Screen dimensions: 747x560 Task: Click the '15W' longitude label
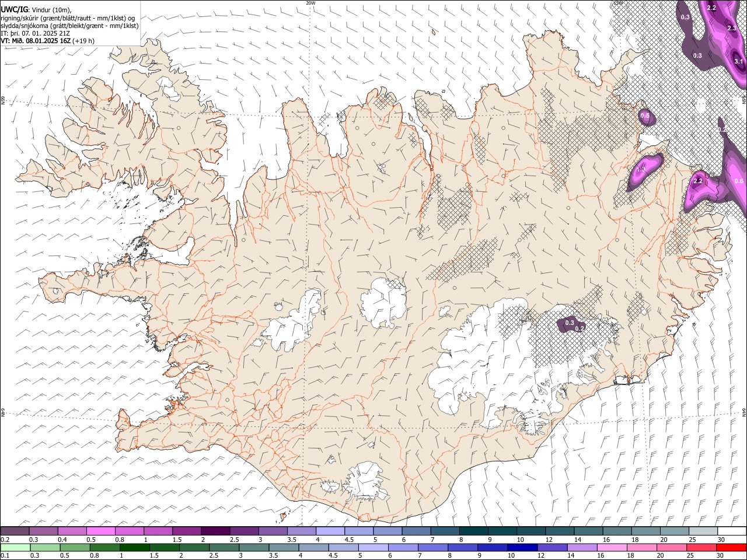618,3
